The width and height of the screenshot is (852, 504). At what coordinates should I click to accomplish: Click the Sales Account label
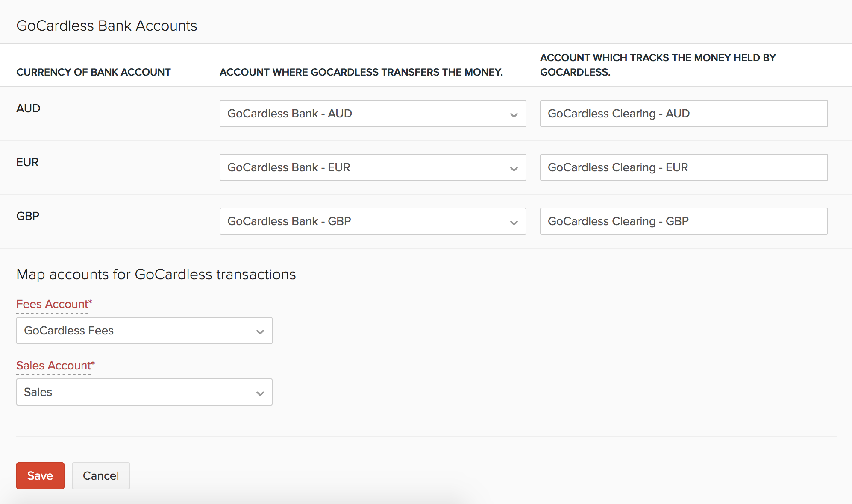tap(55, 366)
